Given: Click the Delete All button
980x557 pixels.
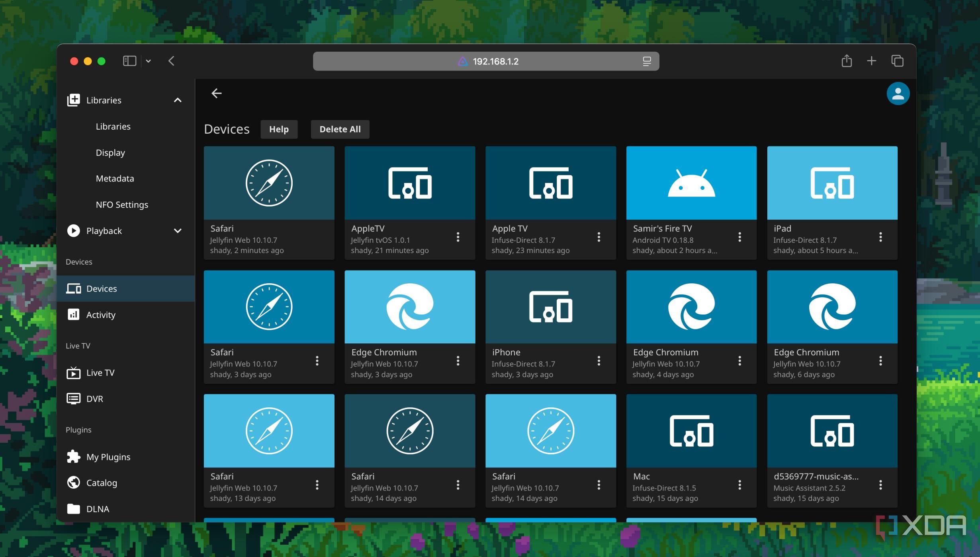Looking at the screenshot, I should coord(340,129).
